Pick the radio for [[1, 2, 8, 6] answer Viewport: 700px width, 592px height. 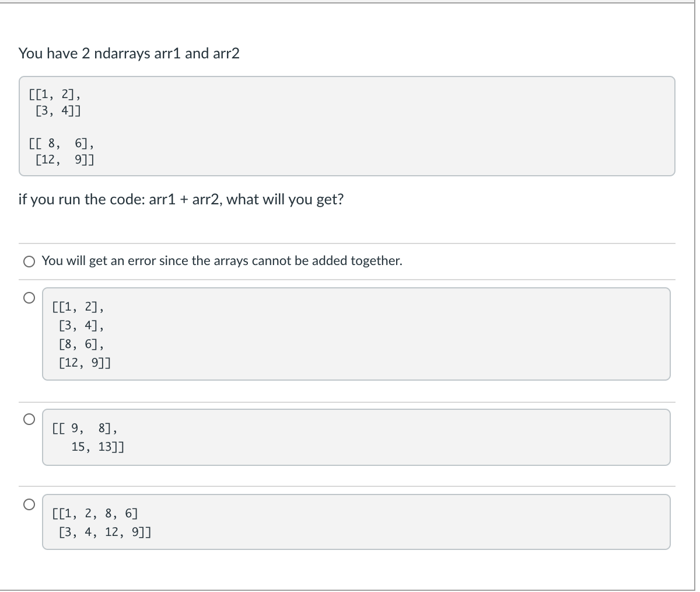29,503
